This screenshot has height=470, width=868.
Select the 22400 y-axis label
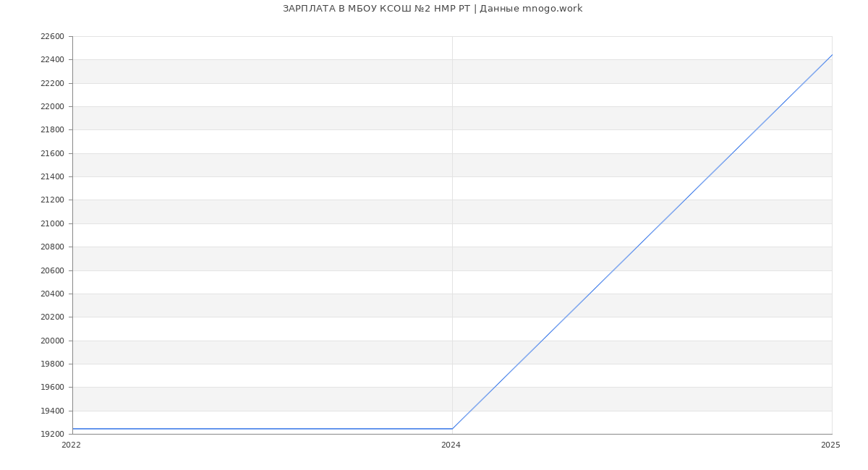[x=52, y=60]
